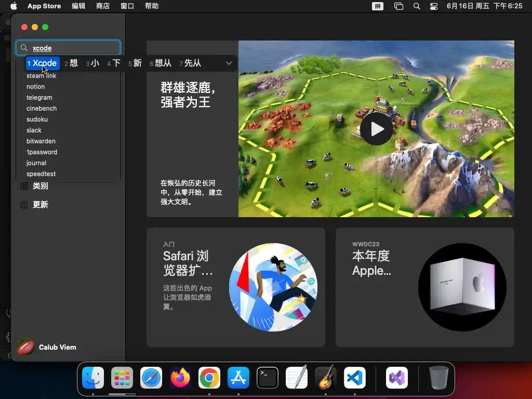Launch Firefox from the Dock
This screenshot has width=532, height=399.
pos(180,378)
